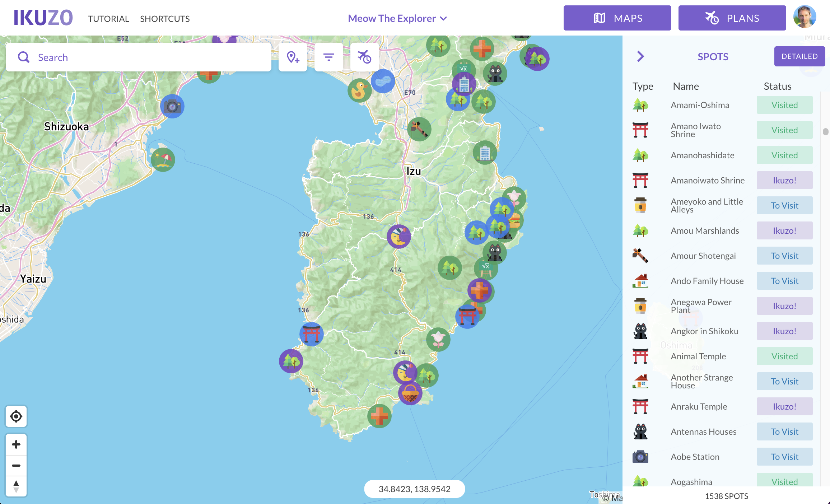Collapse the Spots panel with chevron
The height and width of the screenshot is (504, 830).
tap(640, 56)
